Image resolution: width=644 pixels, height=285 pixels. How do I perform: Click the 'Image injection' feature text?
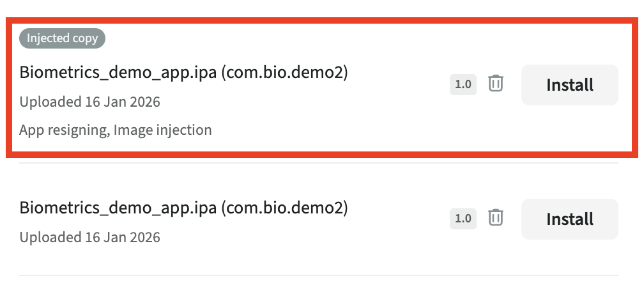coord(163,130)
